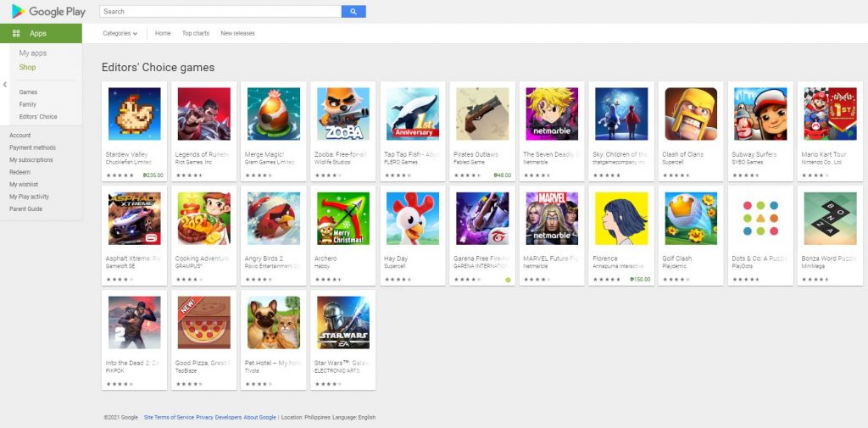Open Into the Dead 2 icon
The height and width of the screenshot is (428, 868).
pyautogui.click(x=135, y=322)
